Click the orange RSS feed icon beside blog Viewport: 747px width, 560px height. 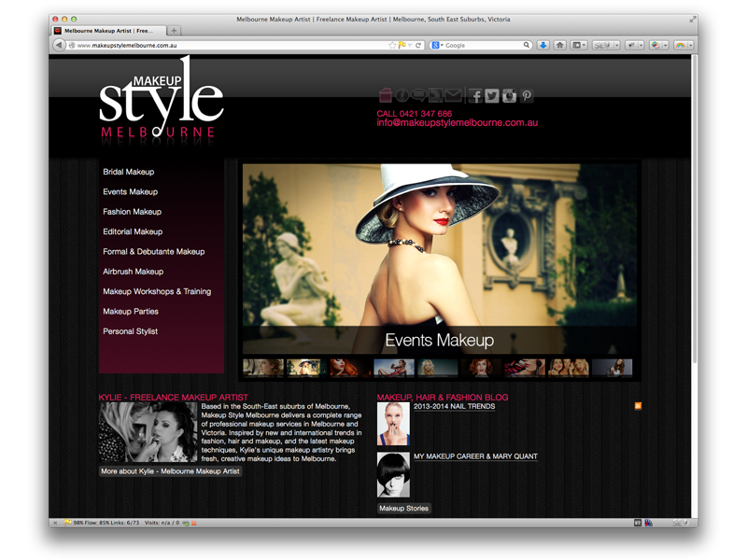[638, 406]
